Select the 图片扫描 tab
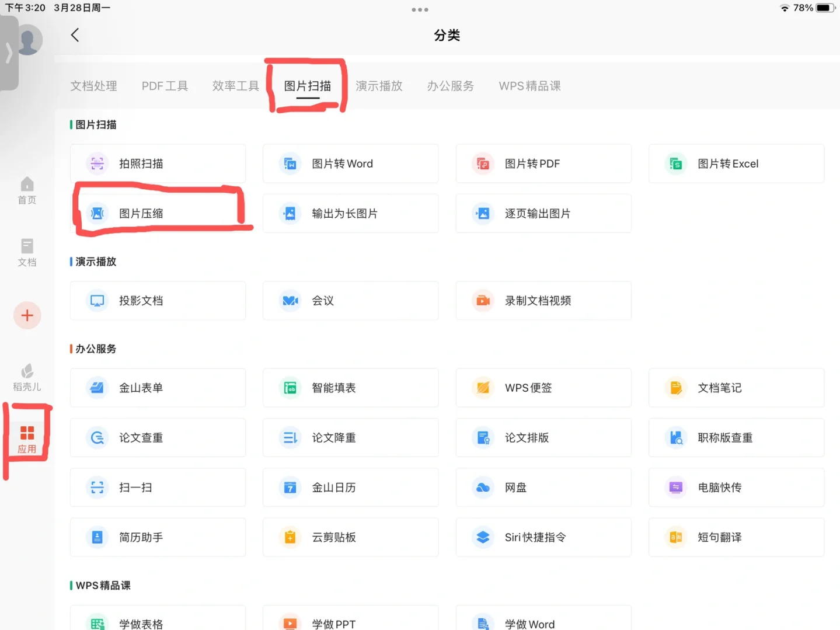Screen dimensions: 840x630 [308, 86]
